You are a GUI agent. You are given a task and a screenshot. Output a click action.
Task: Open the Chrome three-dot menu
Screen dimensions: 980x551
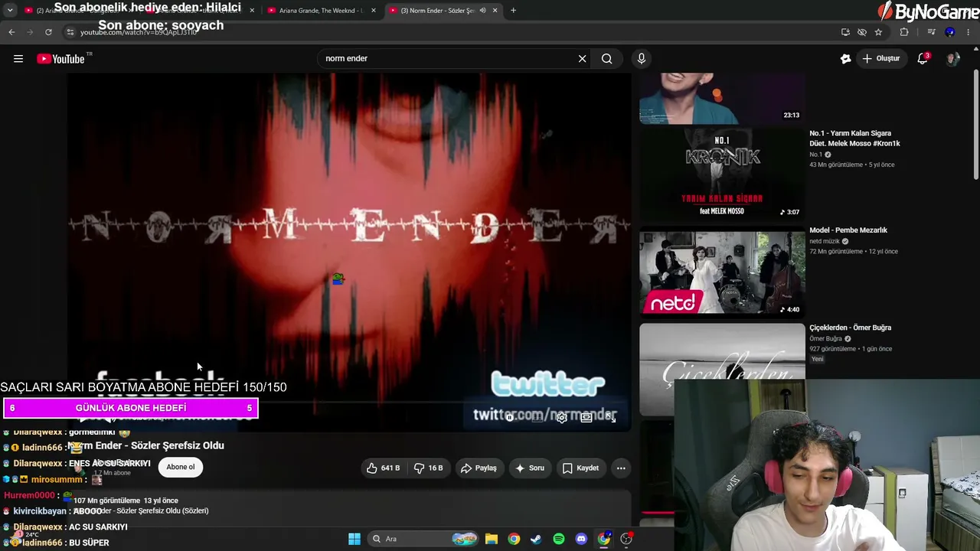click(969, 32)
